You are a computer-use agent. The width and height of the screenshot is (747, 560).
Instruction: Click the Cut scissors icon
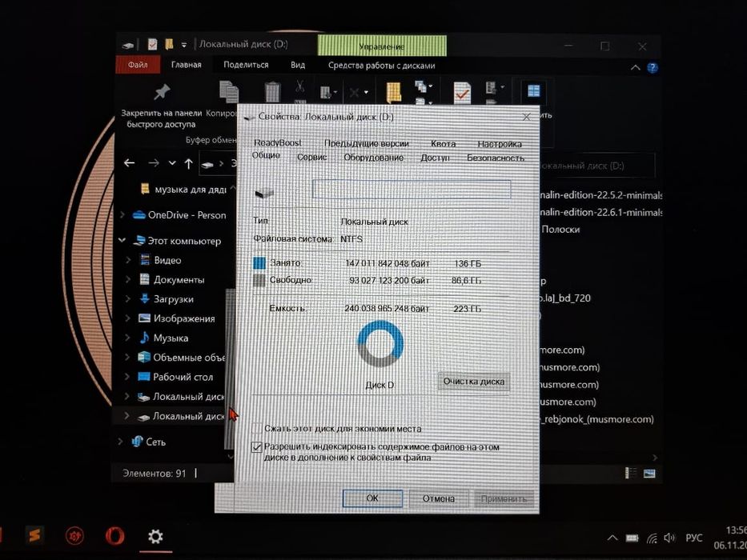coord(299,86)
